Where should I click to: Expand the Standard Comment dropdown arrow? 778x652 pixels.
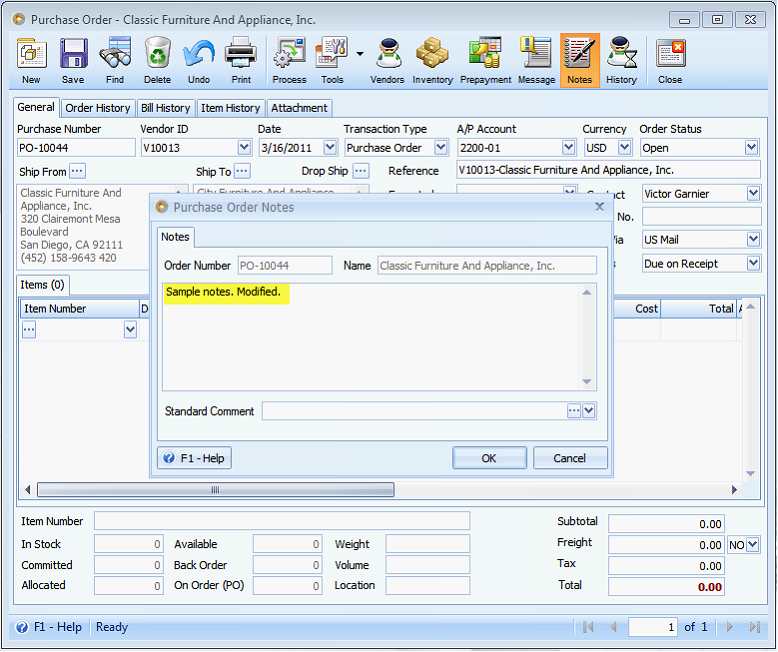click(588, 410)
